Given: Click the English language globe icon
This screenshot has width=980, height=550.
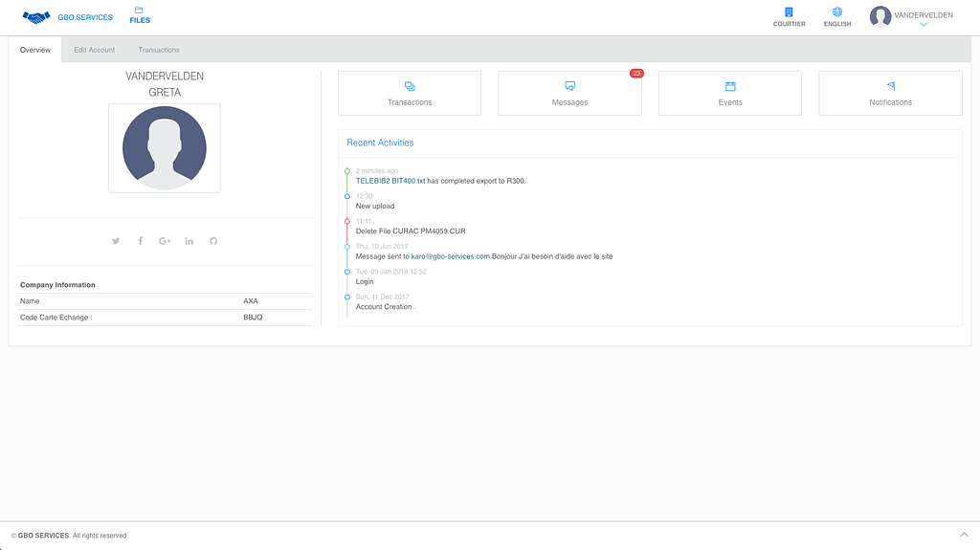Looking at the screenshot, I should pos(837,12).
